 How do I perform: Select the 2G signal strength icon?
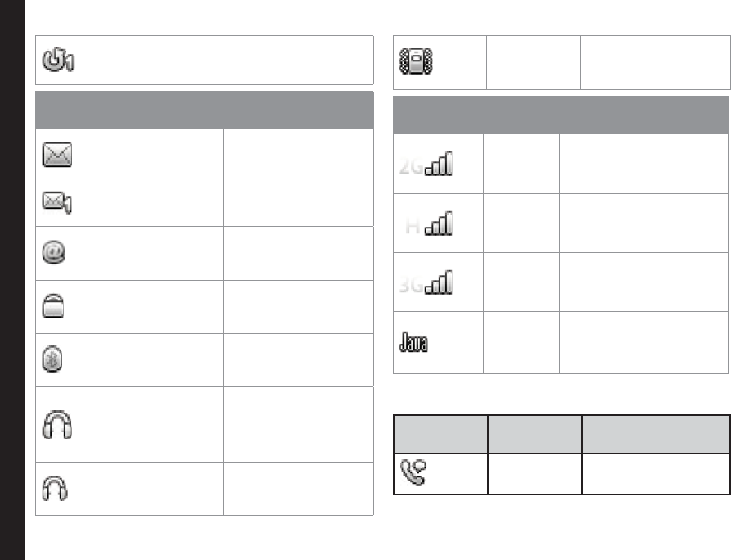pos(427,164)
